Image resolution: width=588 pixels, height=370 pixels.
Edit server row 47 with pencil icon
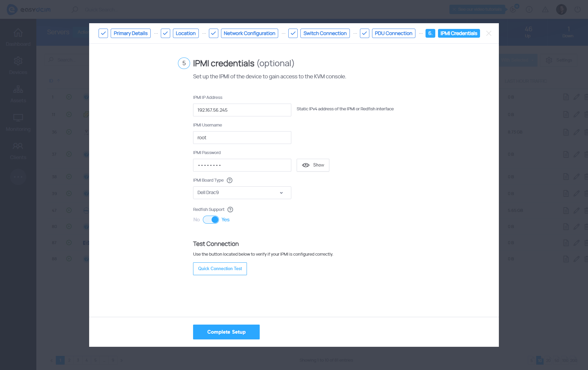pos(577,211)
